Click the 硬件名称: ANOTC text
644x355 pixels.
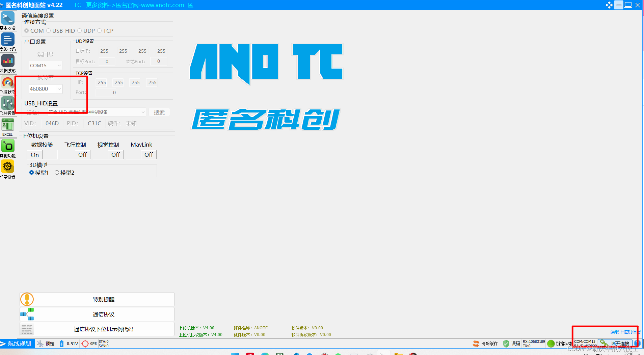tap(251, 328)
